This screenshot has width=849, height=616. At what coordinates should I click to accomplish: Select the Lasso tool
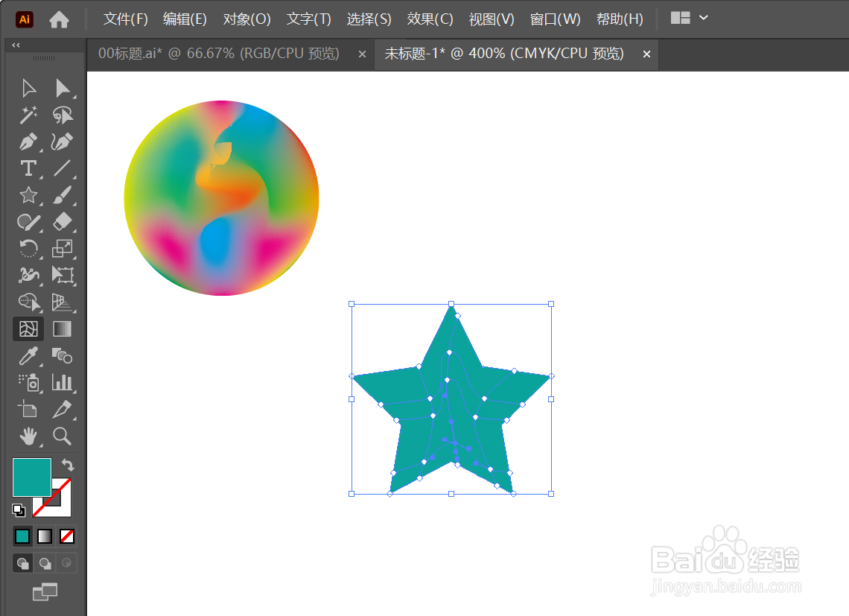pos(63,115)
